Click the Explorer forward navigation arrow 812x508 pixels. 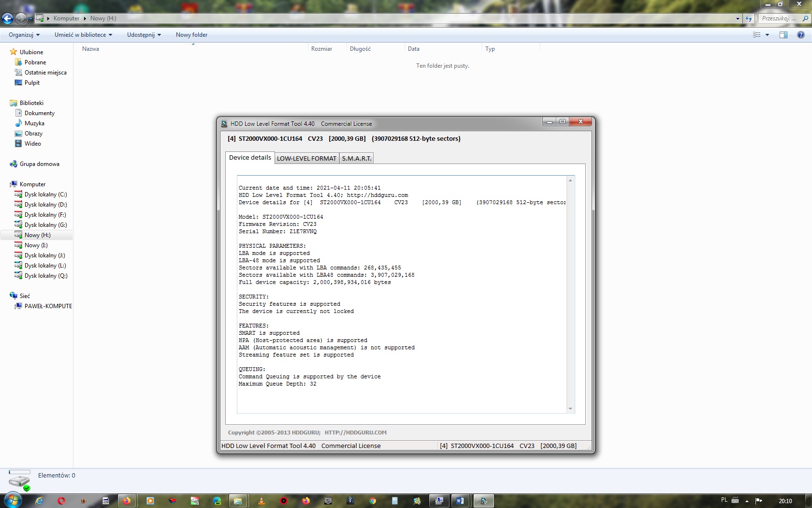click(21, 18)
